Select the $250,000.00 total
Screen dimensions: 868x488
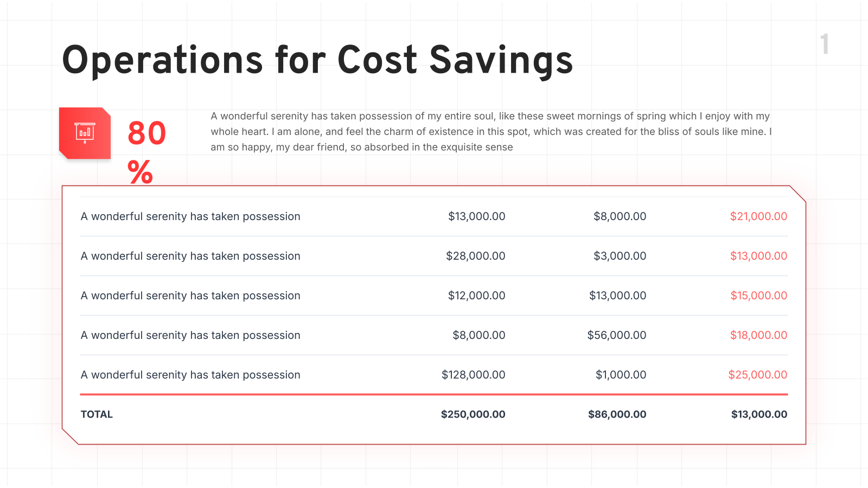pyautogui.click(x=473, y=414)
